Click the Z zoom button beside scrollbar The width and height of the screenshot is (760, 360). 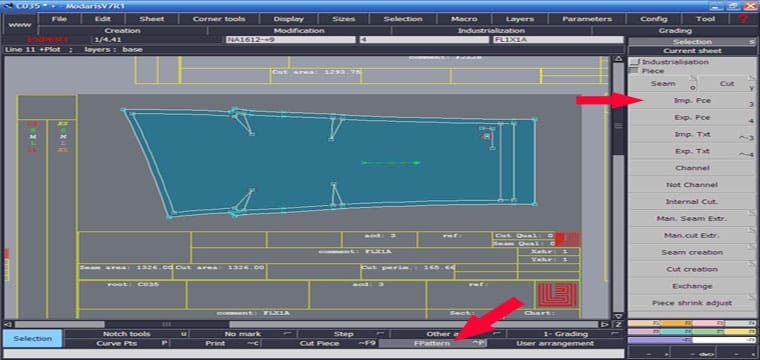(x=618, y=324)
